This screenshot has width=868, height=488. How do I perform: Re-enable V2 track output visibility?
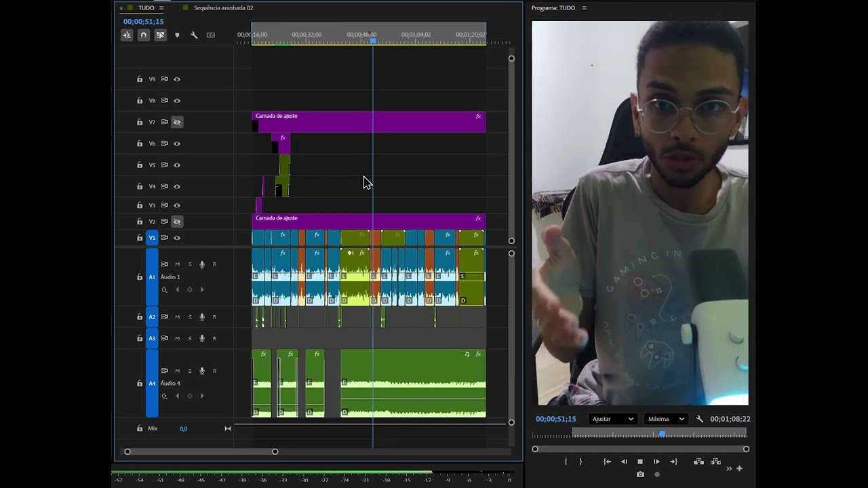[177, 222]
